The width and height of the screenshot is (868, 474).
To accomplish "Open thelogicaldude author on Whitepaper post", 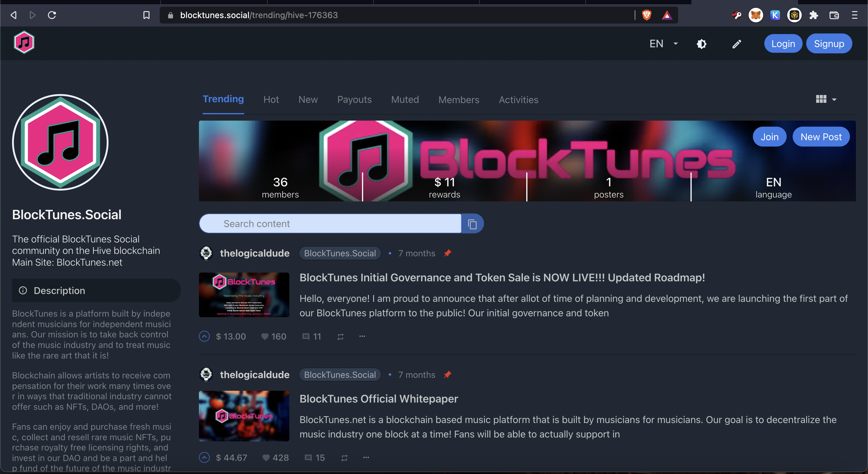I will click(x=255, y=374).
